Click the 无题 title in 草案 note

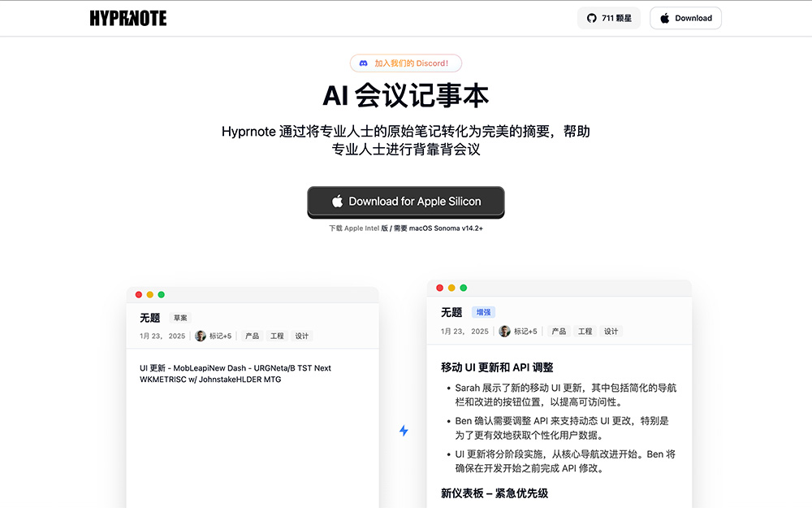point(149,318)
